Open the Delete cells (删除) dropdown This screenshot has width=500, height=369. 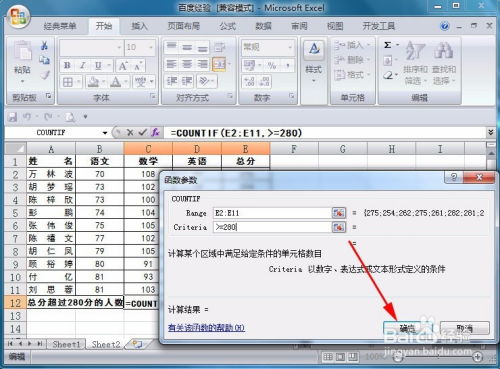click(352, 60)
